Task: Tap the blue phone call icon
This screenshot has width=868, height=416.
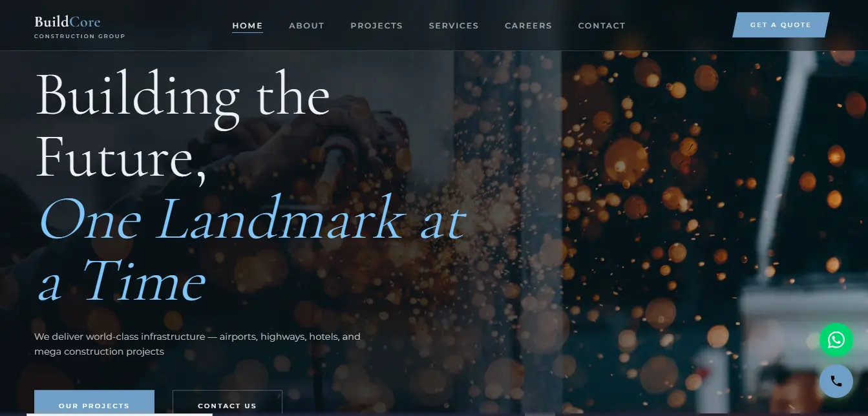Action: [x=836, y=381]
